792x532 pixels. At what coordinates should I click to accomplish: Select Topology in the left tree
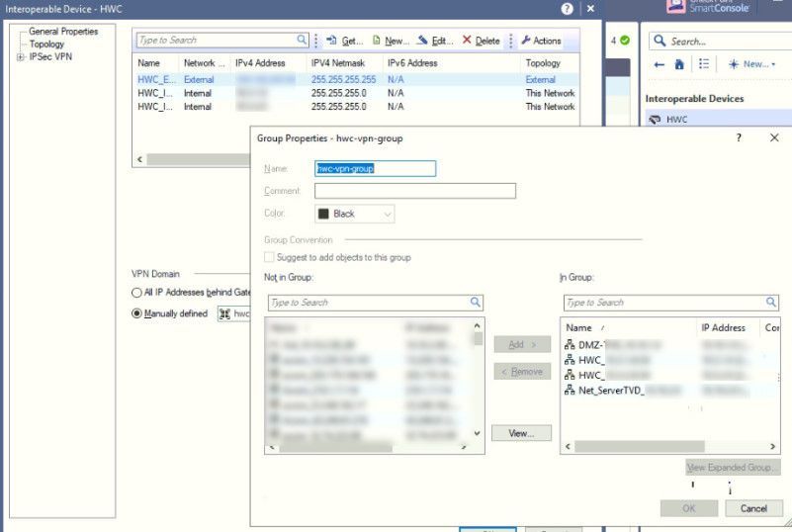tap(46, 44)
